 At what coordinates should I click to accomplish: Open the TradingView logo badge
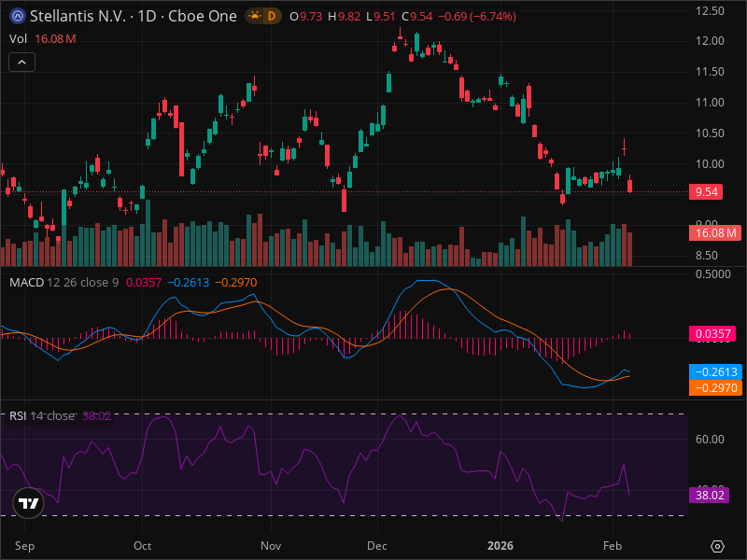[x=29, y=503]
